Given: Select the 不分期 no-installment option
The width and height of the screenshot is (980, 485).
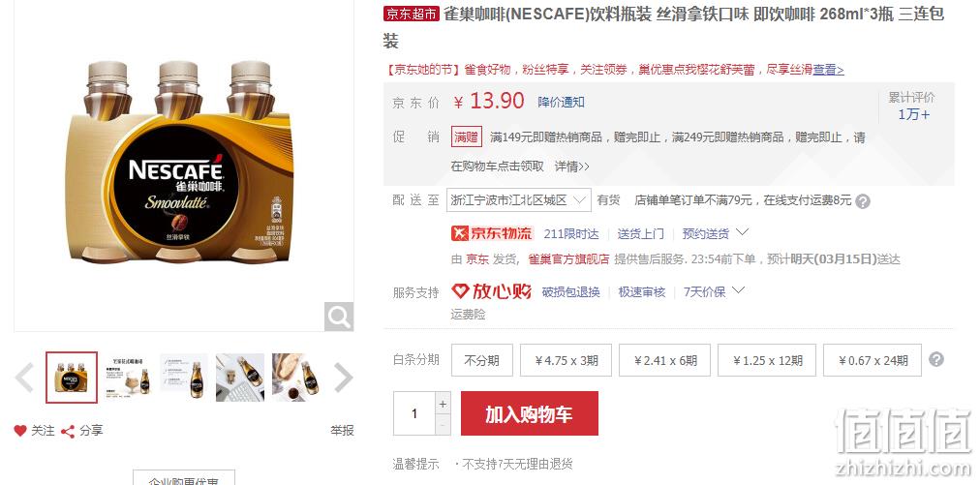Looking at the screenshot, I should 482,360.
